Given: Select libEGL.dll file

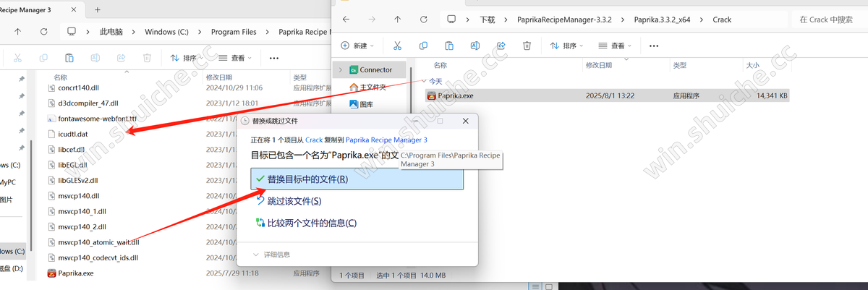Looking at the screenshot, I should point(72,165).
